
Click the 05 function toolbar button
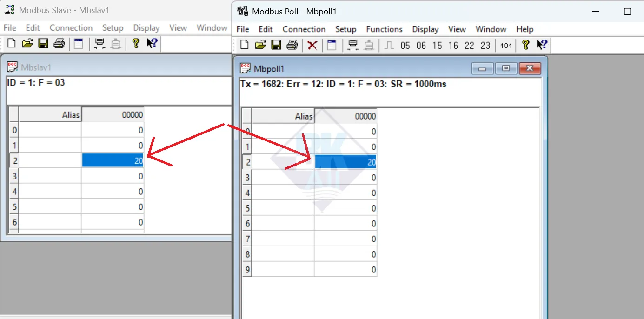pyautogui.click(x=405, y=45)
